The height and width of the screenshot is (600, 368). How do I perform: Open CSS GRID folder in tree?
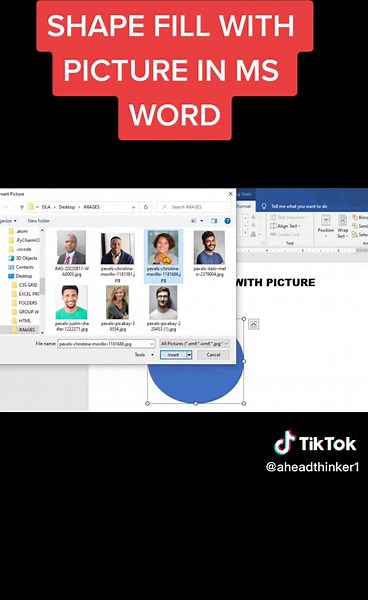pyautogui.click(x=25, y=285)
